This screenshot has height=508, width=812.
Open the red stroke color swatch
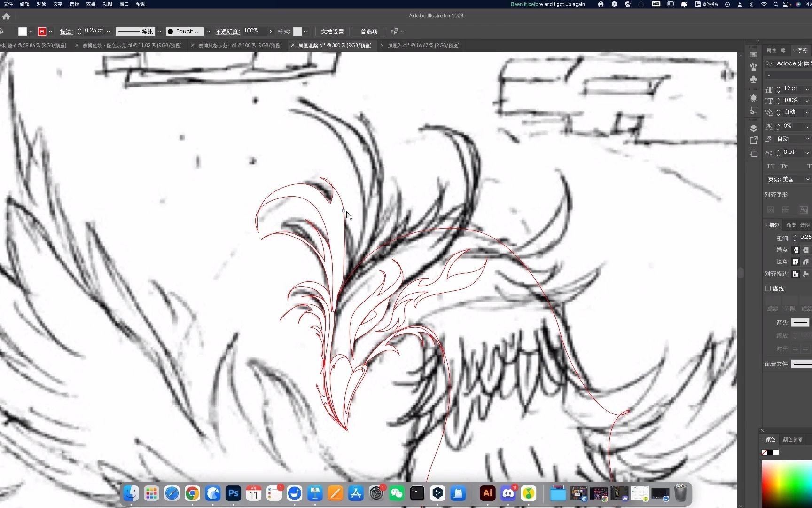pos(42,32)
